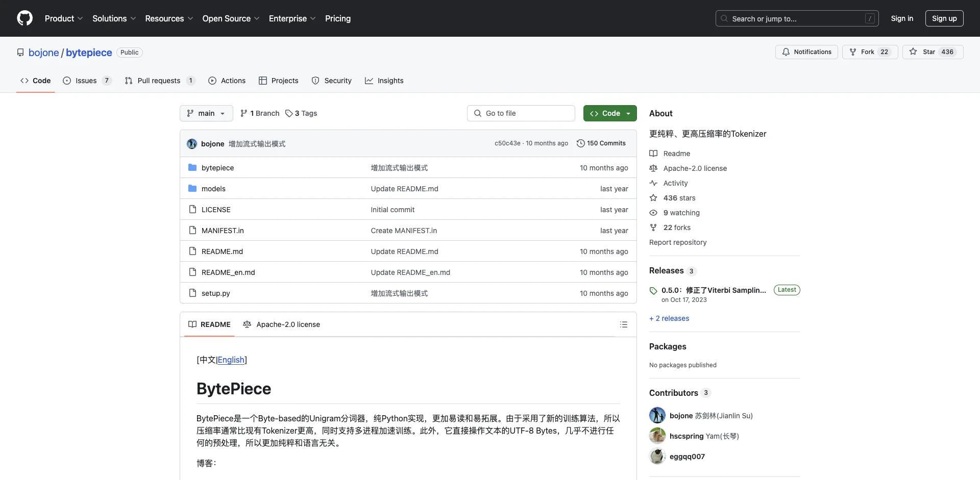This screenshot has height=480, width=980.
Task: Click the book icon beside Readme
Action: coord(653,154)
